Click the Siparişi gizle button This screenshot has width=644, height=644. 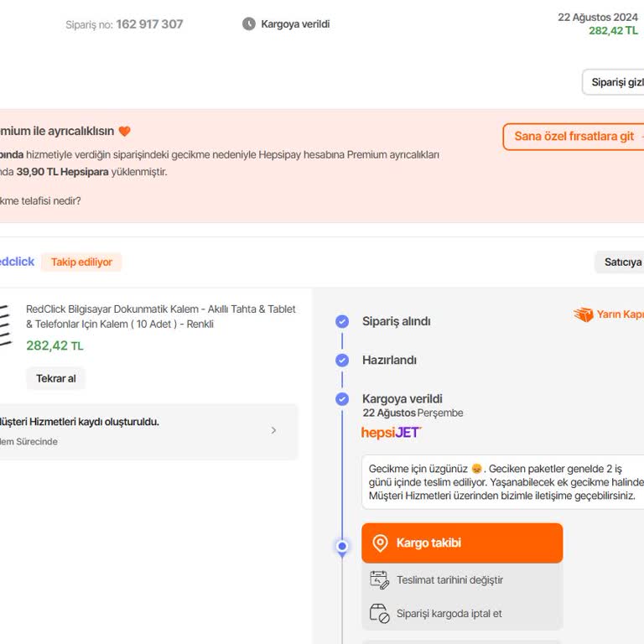[x=613, y=82]
